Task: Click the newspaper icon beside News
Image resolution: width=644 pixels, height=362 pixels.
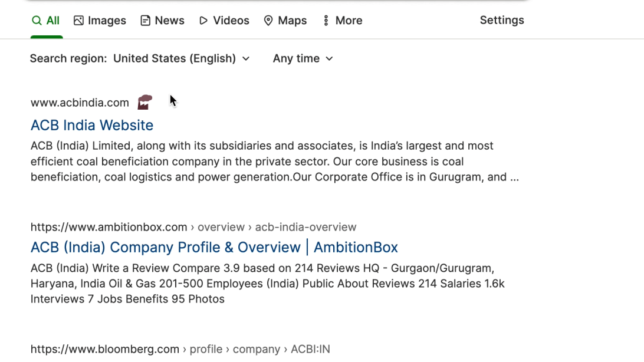Action: [146, 21]
